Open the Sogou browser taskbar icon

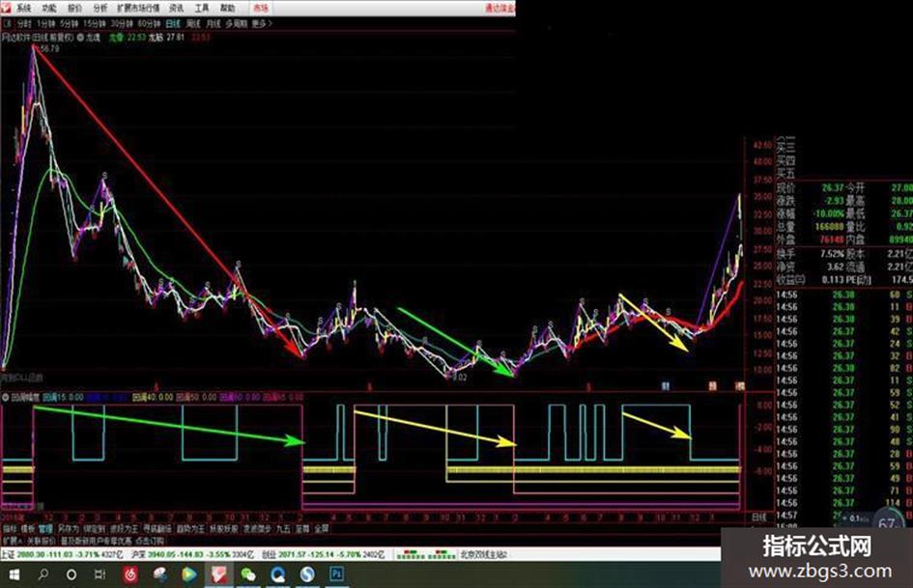(307, 574)
